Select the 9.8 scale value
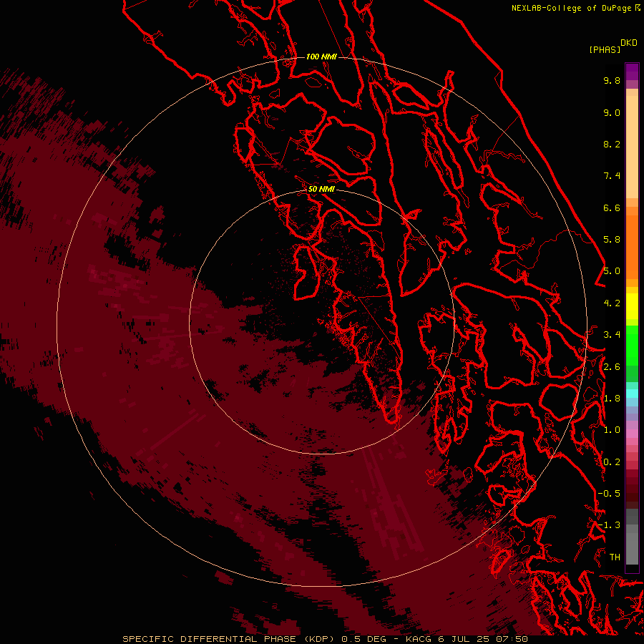Viewport: 644px width, 644px height. tap(612, 80)
